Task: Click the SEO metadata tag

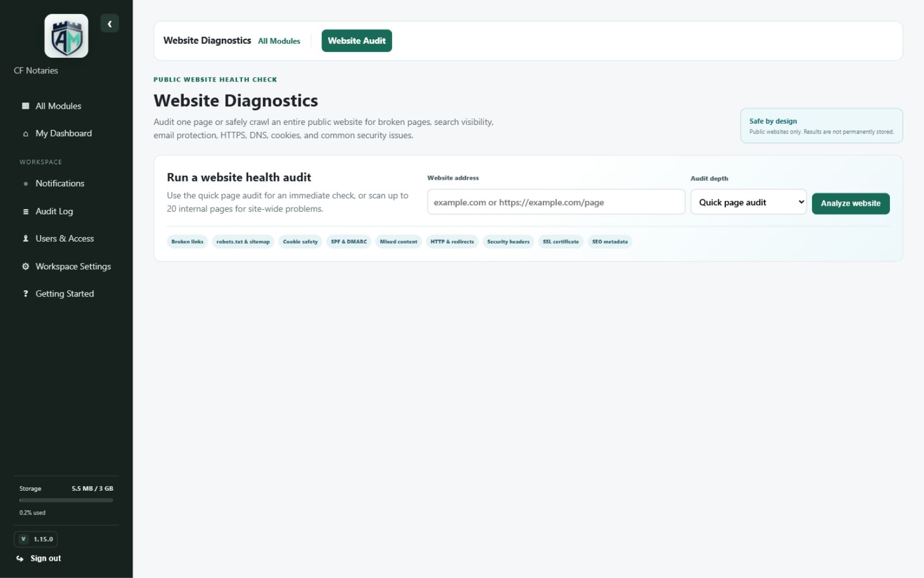Action: [x=610, y=242]
